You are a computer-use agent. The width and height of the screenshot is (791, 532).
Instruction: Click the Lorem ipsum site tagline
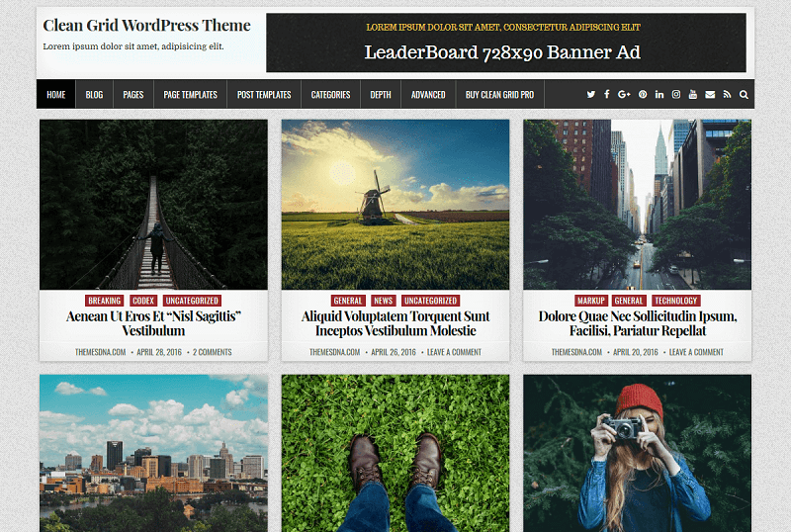133,46
